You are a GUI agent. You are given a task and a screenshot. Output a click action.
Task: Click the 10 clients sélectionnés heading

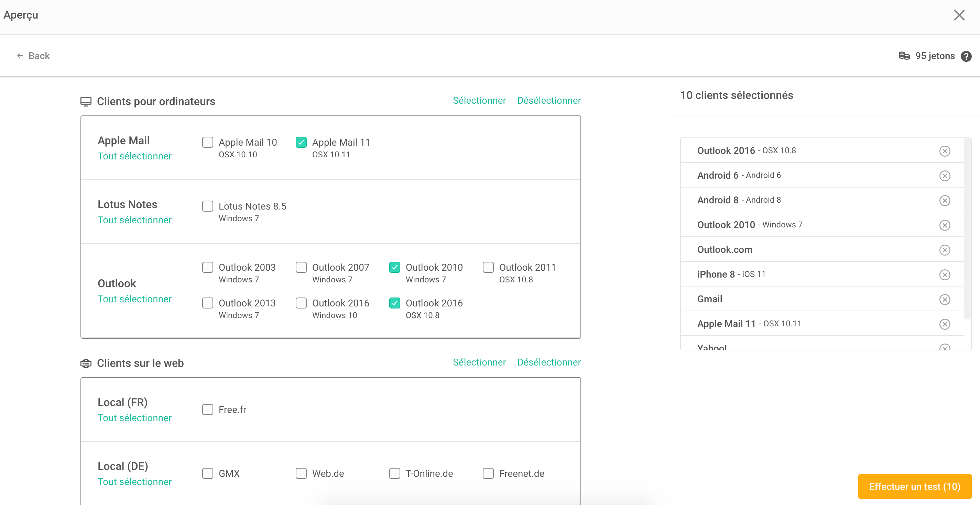pos(736,95)
